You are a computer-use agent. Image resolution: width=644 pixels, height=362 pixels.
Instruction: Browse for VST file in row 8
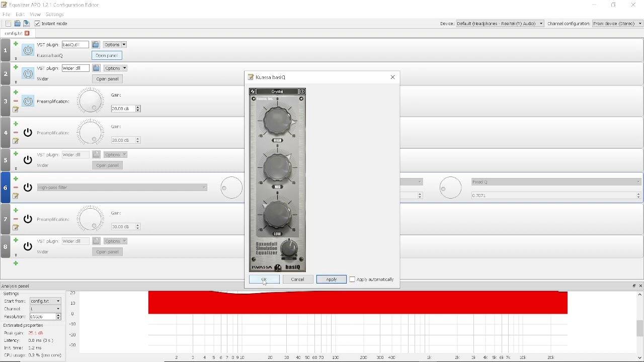pyautogui.click(x=96, y=241)
